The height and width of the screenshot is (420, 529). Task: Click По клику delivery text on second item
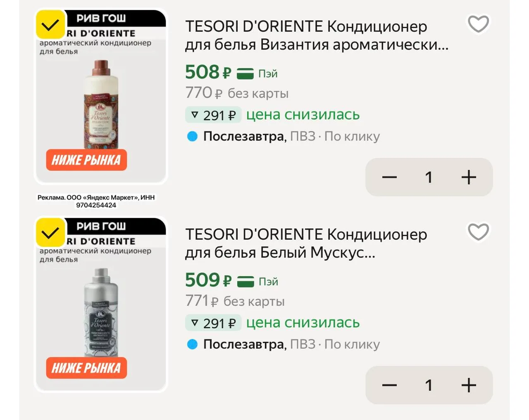click(352, 344)
